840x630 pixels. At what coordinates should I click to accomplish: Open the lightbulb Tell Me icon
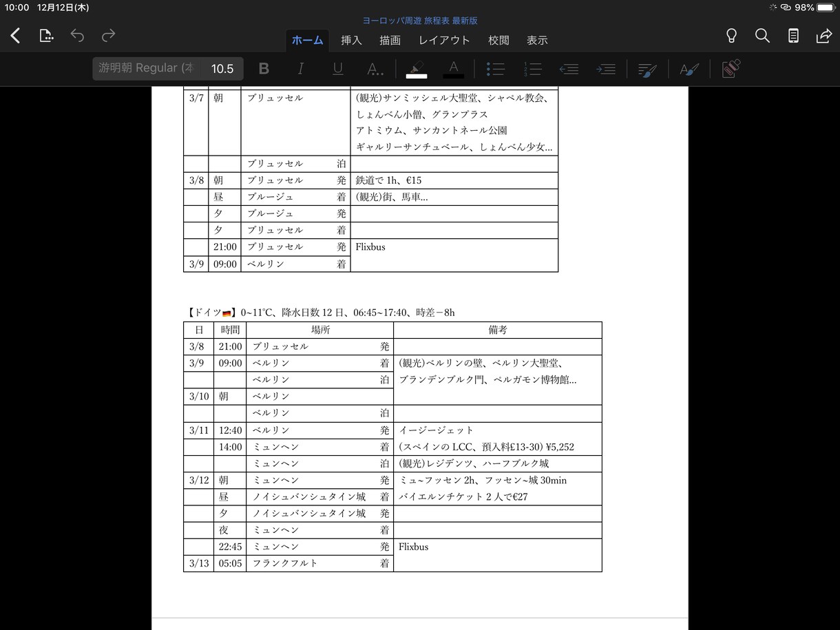(732, 36)
